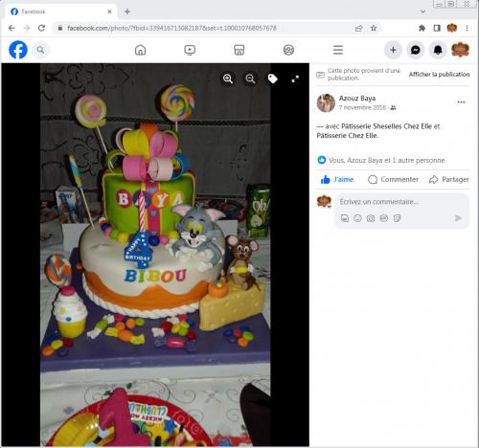This screenshot has height=448, width=479.
Task: Open the Watch video icon
Action: tap(190, 50)
